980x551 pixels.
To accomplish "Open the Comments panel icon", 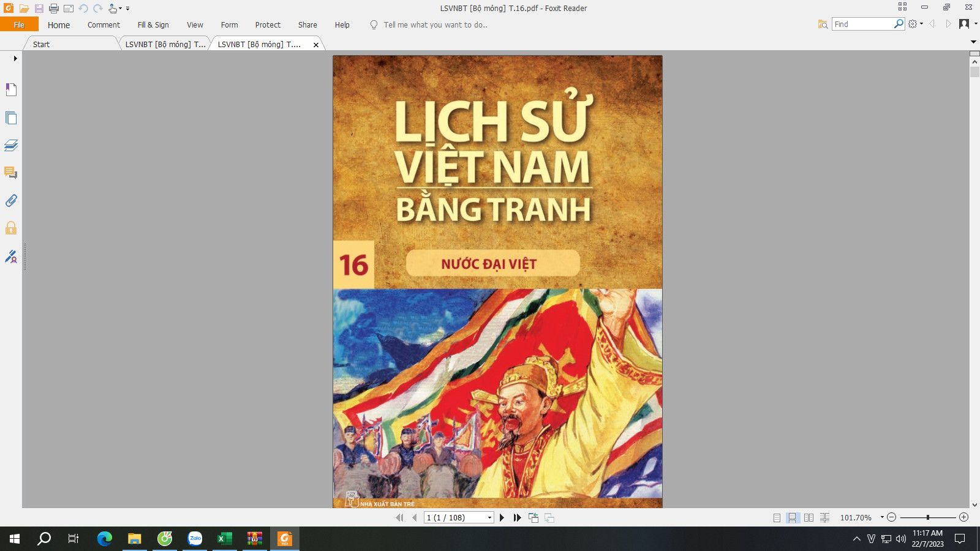I will [x=11, y=173].
